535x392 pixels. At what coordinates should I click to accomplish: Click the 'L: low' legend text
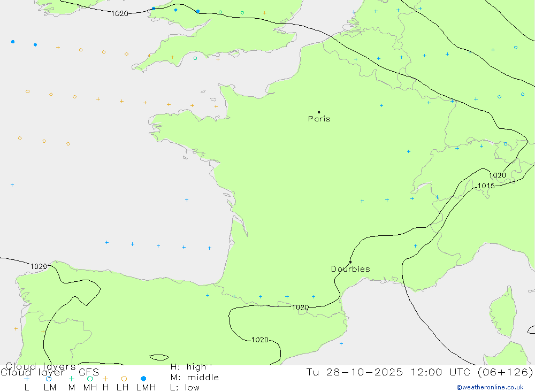(x=185, y=388)
